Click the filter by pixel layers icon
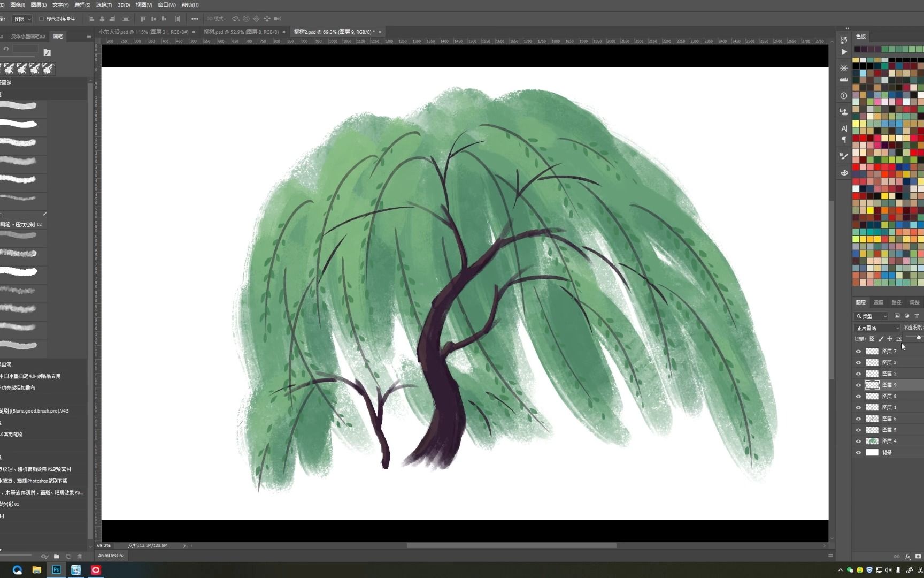The height and width of the screenshot is (578, 924). (x=897, y=316)
